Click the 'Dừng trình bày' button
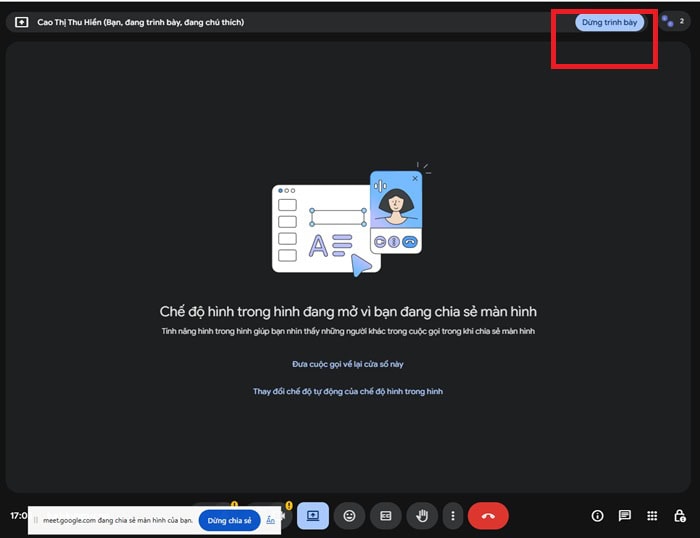Image resolution: width=700 pixels, height=538 pixels. 609,22
